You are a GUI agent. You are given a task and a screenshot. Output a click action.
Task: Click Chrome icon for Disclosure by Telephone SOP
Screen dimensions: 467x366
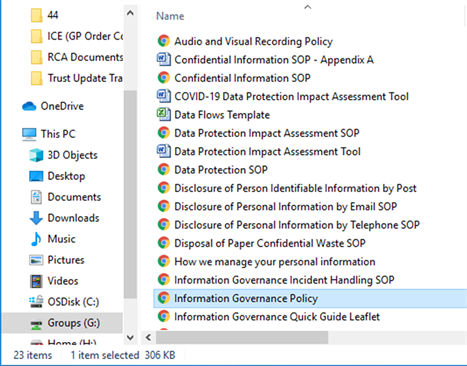click(x=164, y=224)
